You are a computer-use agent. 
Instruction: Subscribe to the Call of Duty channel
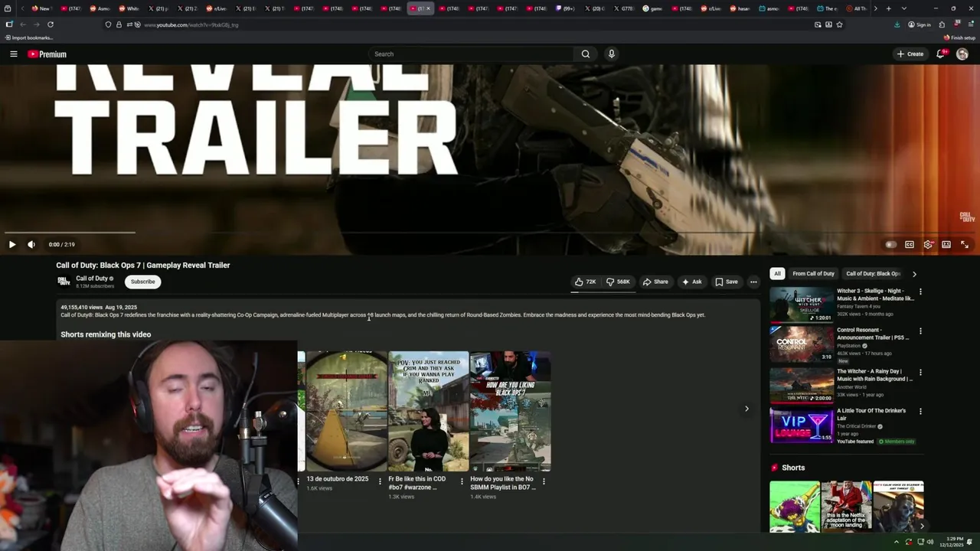[142, 282]
